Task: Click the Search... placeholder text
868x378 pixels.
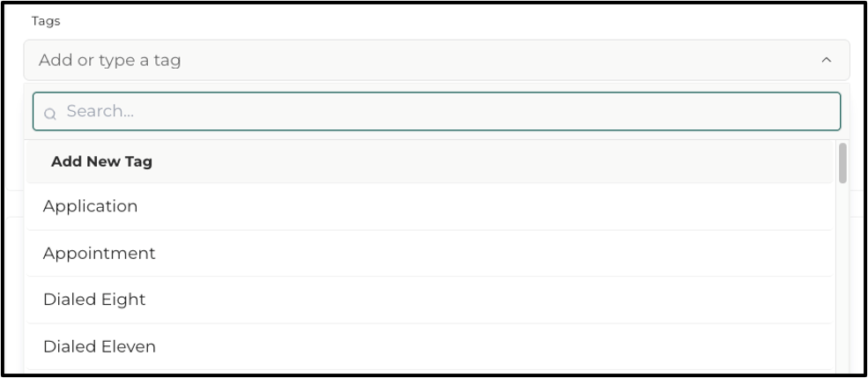Action: pos(100,111)
